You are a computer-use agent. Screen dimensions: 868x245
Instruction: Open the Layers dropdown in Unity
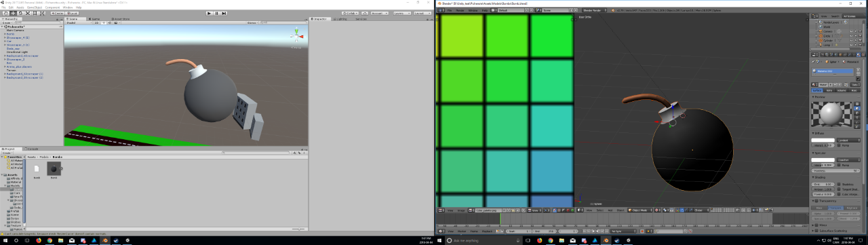pyautogui.click(x=402, y=13)
